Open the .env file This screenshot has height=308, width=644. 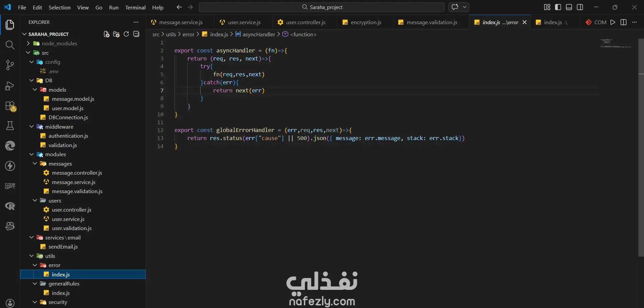point(54,71)
